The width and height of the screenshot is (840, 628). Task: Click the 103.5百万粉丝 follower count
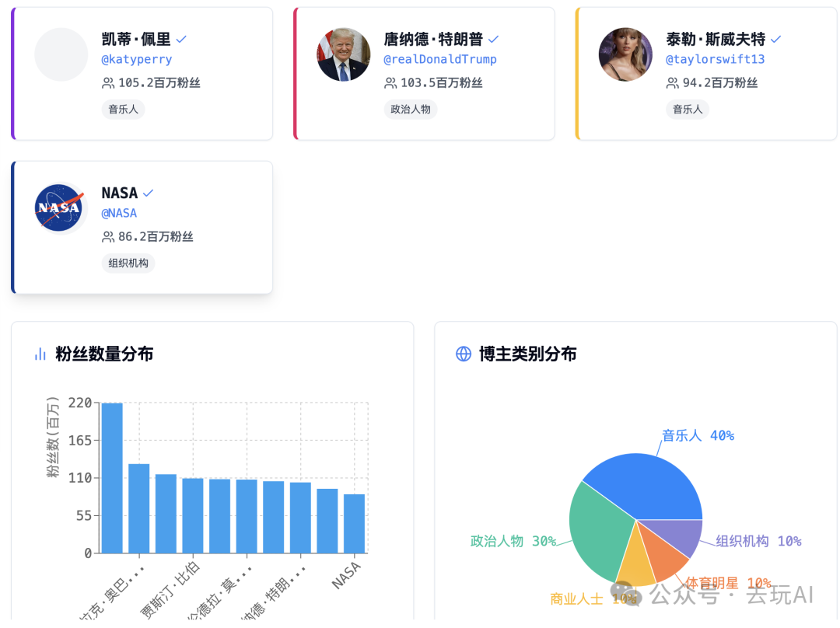[x=442, y=83]
